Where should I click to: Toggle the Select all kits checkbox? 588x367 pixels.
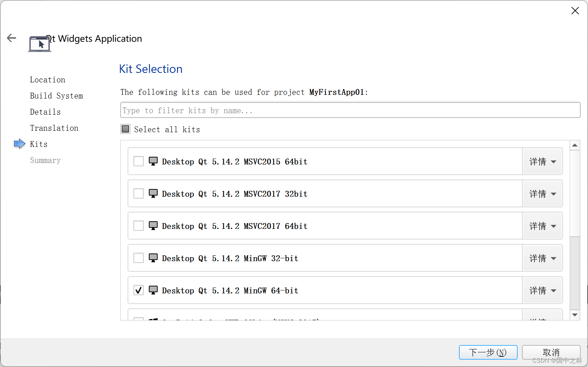tap(125, 129)
